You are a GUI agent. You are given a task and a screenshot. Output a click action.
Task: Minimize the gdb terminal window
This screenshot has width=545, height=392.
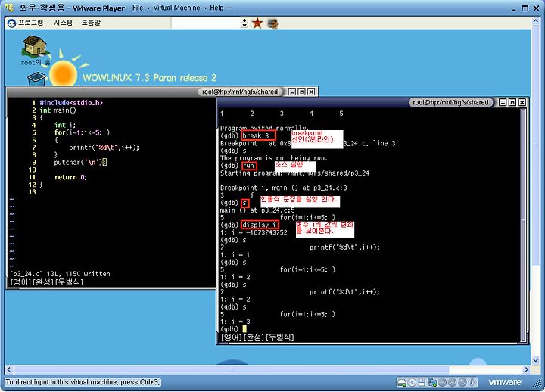tap(503, 102)
